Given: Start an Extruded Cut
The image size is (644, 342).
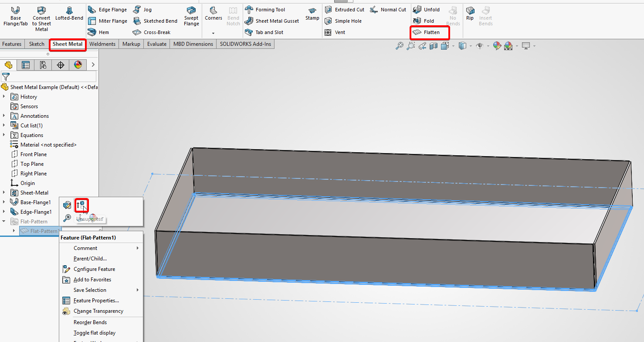Looking at the screenshot, I should point(344,10).
